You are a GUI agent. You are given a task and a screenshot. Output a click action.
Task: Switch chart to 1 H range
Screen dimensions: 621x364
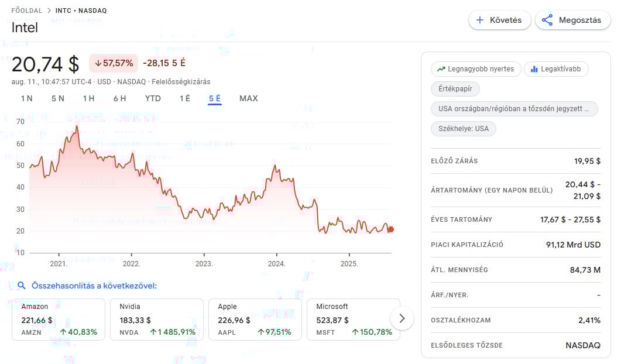coord(89,99)
